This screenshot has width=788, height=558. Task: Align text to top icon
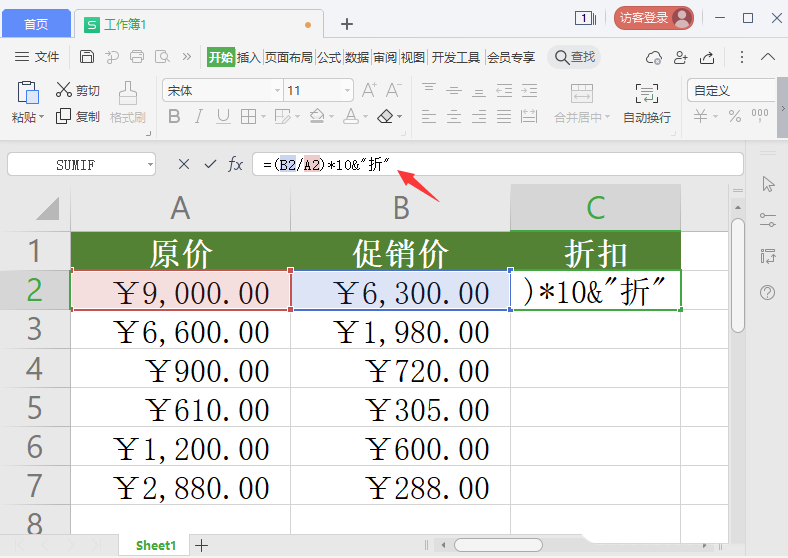point(429,90)
